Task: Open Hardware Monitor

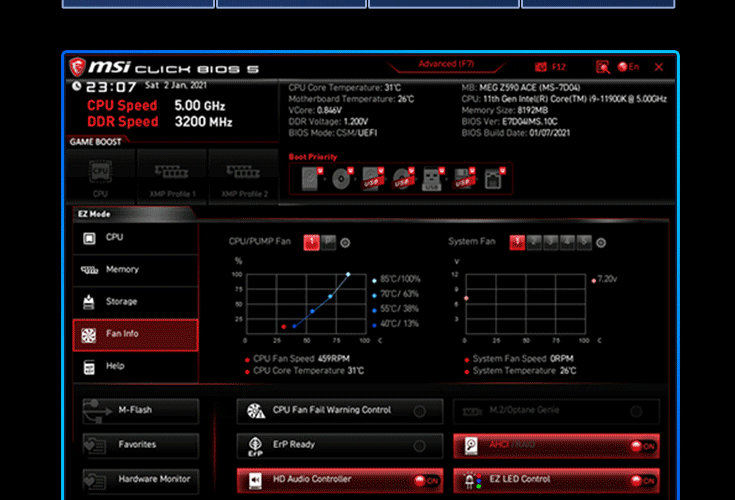Action: click(x=141, y=480)
